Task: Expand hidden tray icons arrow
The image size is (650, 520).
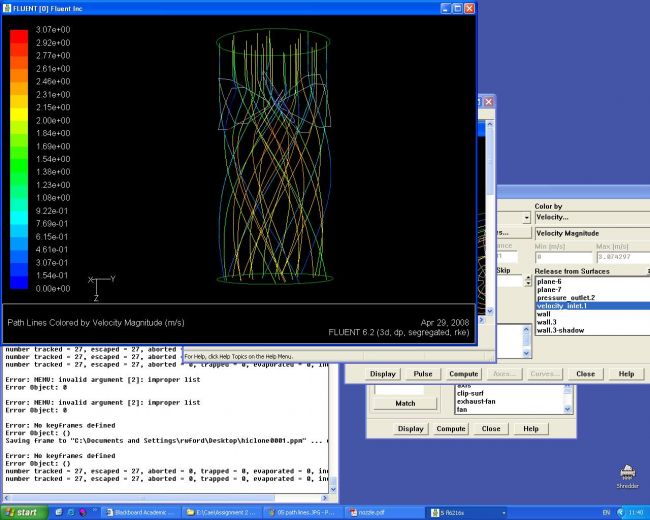Action: (620, 513)
